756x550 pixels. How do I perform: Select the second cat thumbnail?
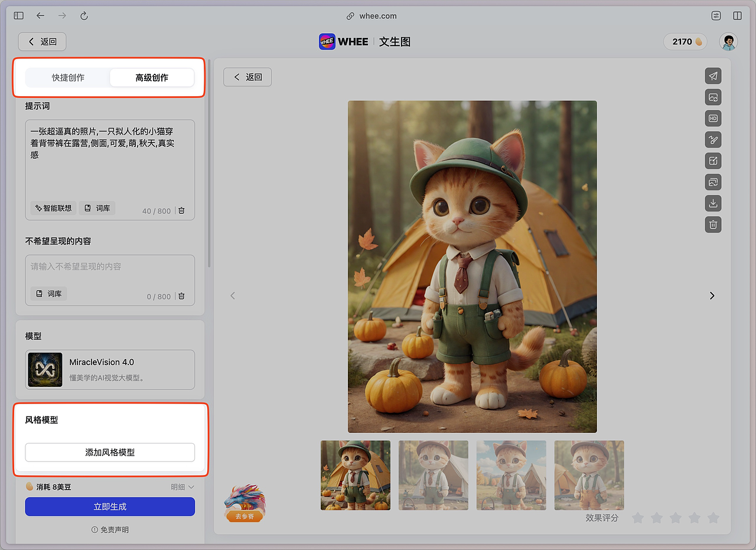pos(434,475)
